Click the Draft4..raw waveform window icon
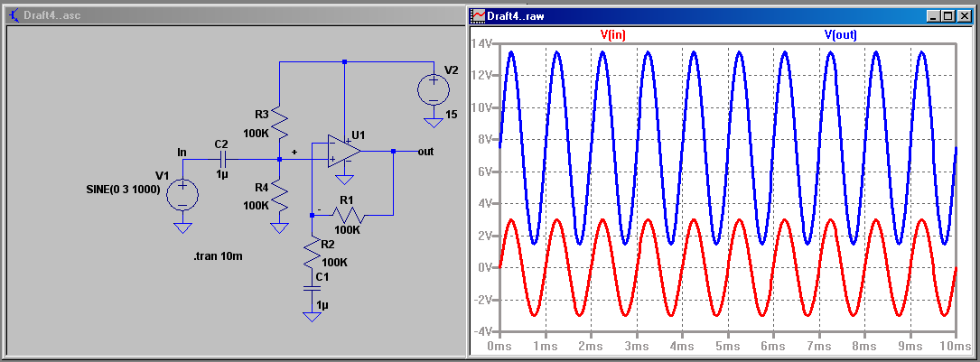980x362 pixels. coord(478,15)
